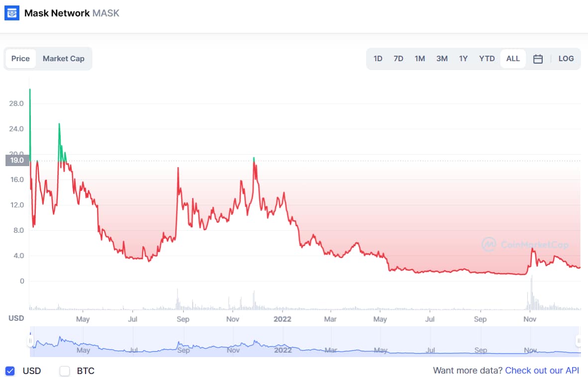Open the Check out our API link
588x377 pixels.
click(542, 371)
